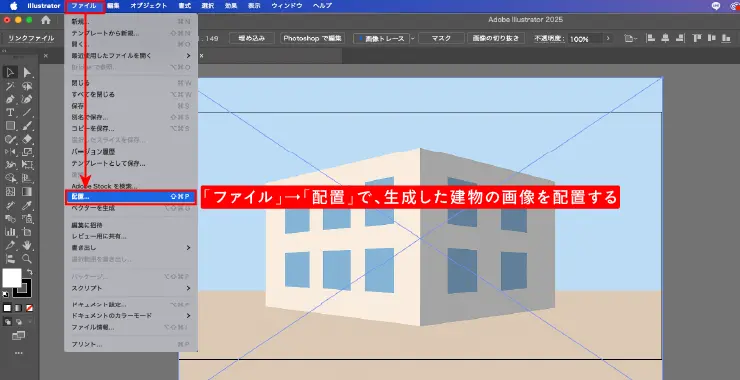Select the Eyedropper tool
740x380 pixels.
point(27,205)
